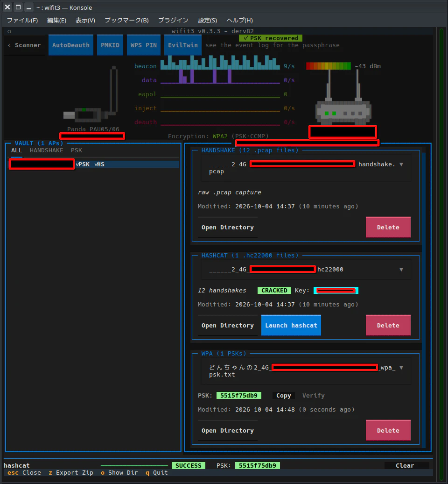Expand the wpa_psk.txt file dropdown

[x=401, y=368]
